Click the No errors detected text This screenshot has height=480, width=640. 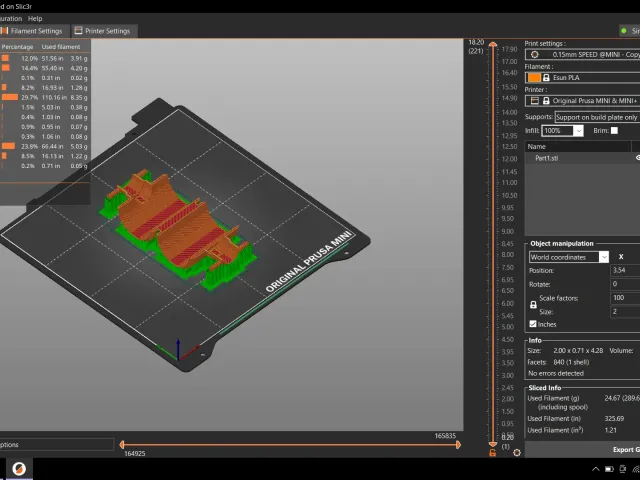(x=556, y=373)
